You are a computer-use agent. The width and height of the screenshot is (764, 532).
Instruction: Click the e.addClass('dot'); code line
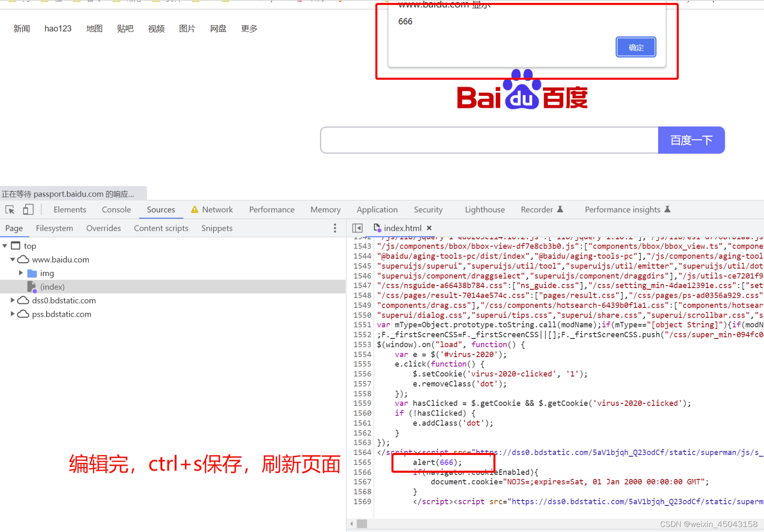[453, 423]
